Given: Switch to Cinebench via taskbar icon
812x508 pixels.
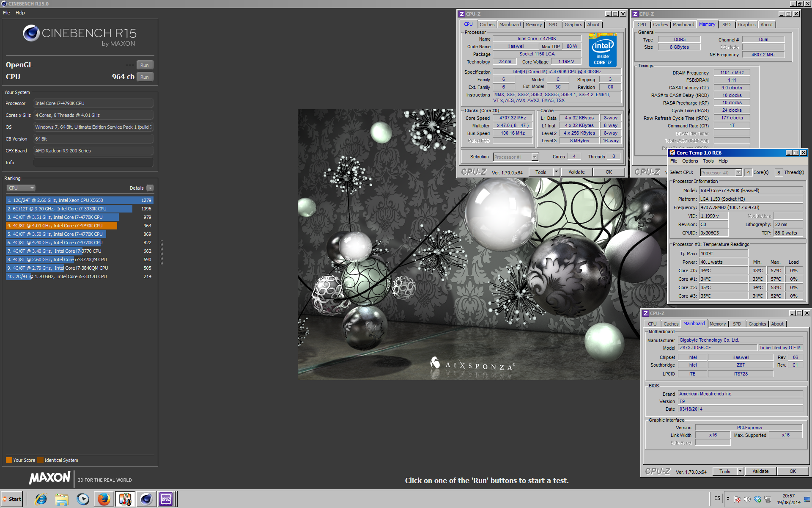Looking at the screenshot, I should [x=146, y=499].
